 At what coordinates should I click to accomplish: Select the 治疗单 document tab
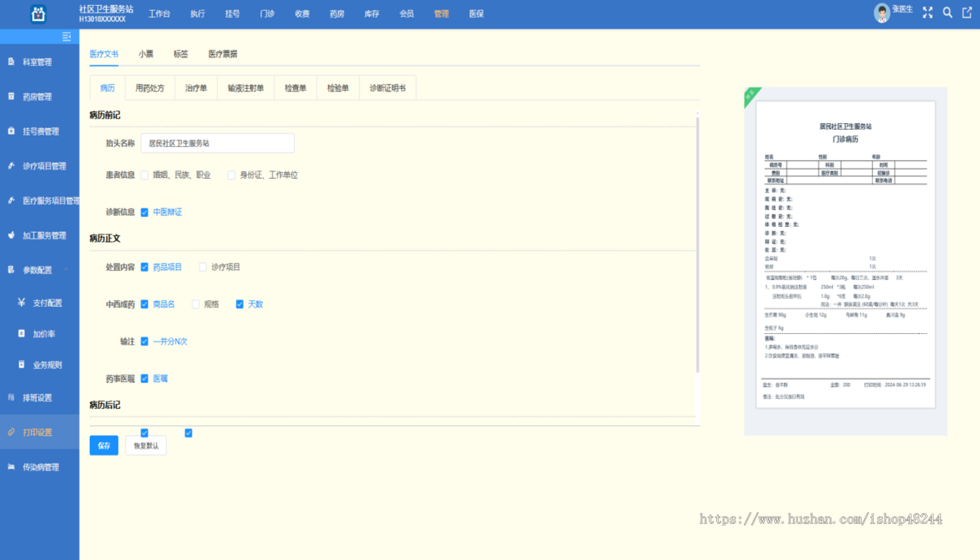point(196,88)
